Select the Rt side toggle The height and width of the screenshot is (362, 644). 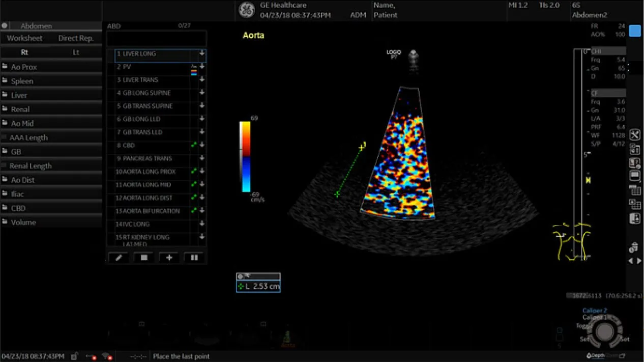coord(25,52)
